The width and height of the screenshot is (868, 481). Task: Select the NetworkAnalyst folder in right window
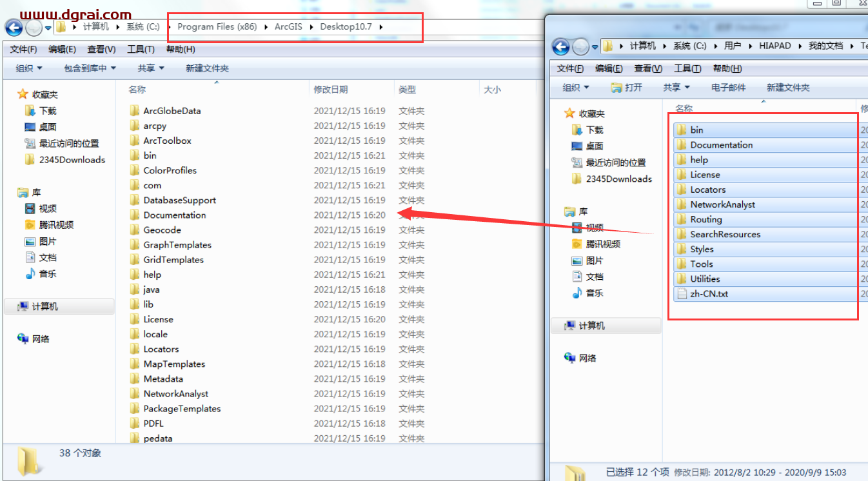pos(722,204)
